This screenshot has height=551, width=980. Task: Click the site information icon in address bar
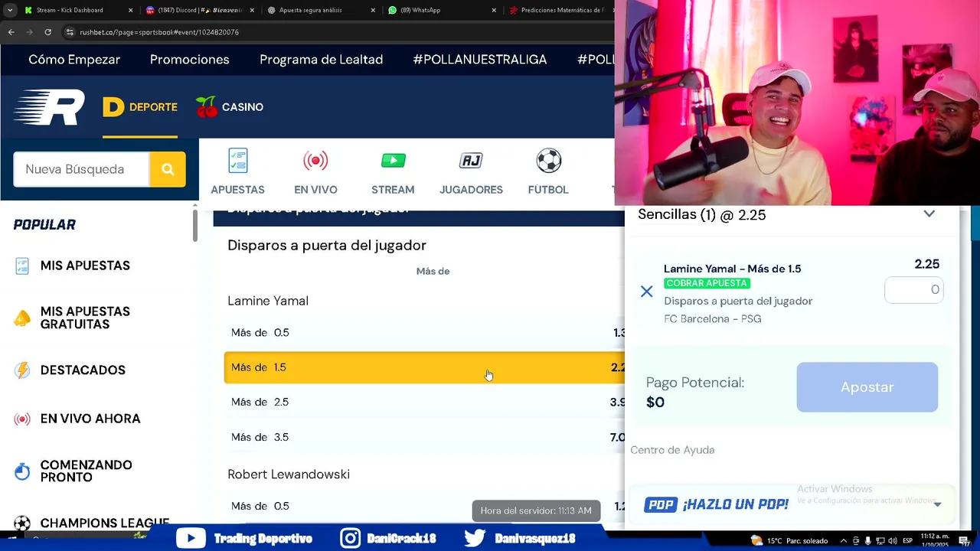pos(70,32)
